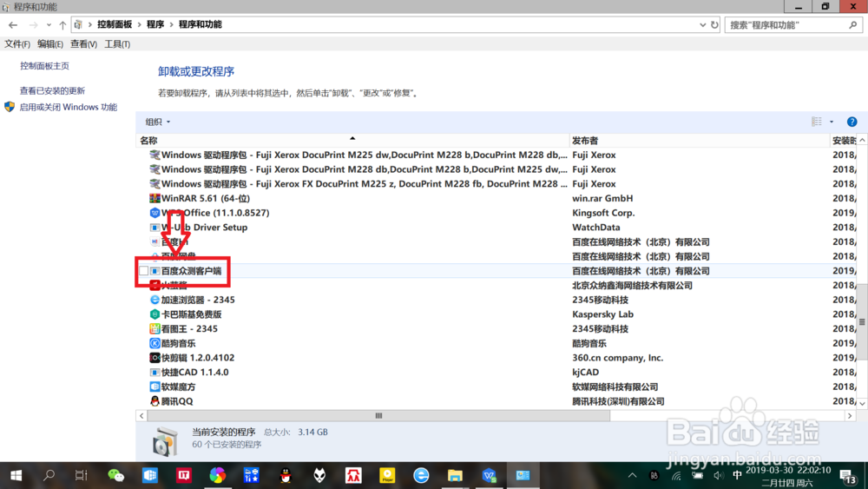868x489 pixels.
Task: Open the view options dropdown arrow
Action: click(832, 122)
